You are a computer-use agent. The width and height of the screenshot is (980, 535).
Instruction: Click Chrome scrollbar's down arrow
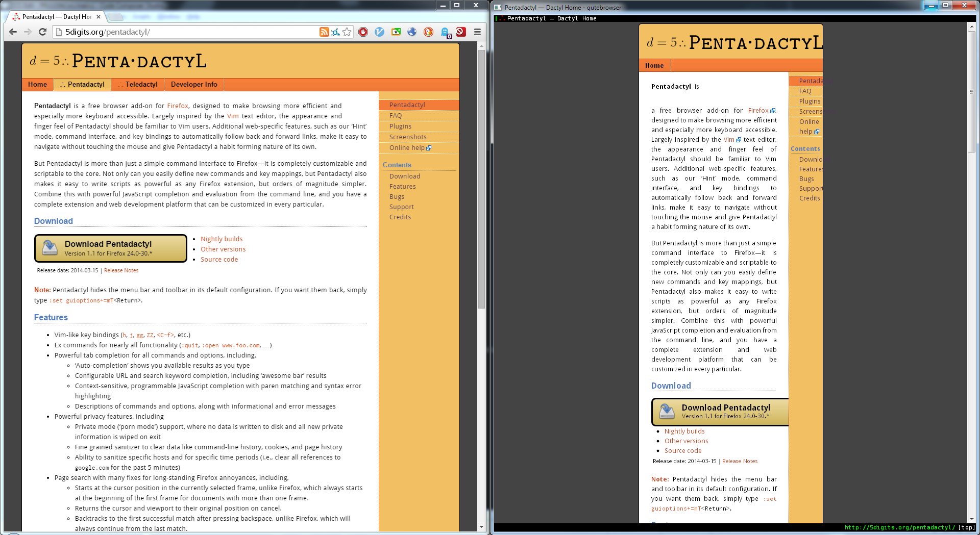click(x=481, y=527)
